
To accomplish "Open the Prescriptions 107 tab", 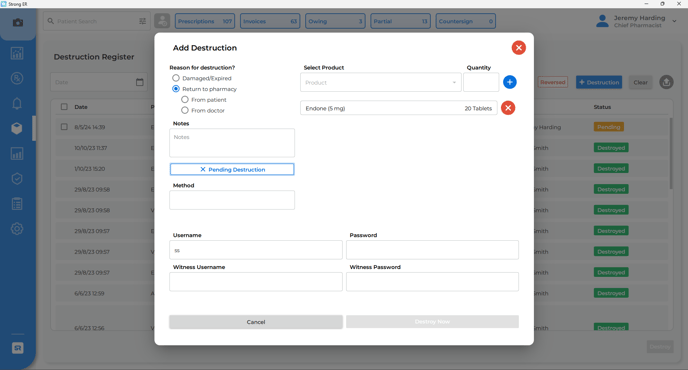I will click(205, 21).
